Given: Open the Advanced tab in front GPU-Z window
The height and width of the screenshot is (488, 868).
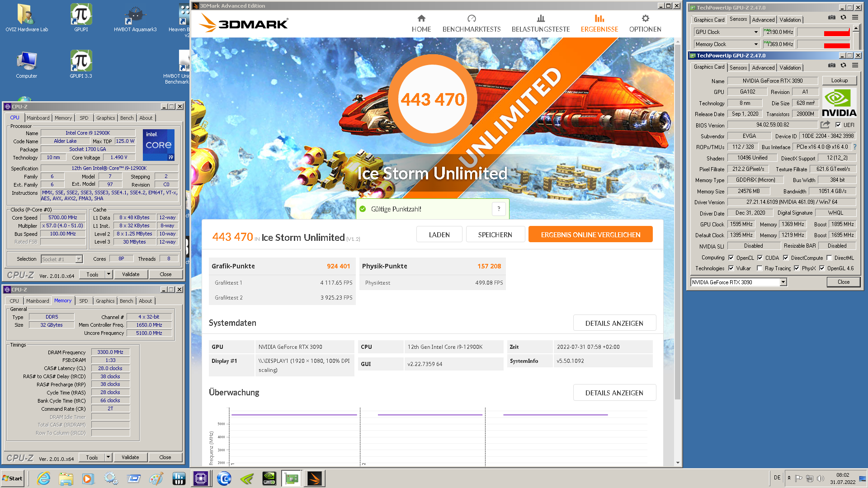Looking at the screenshot, I should [763, 68].
